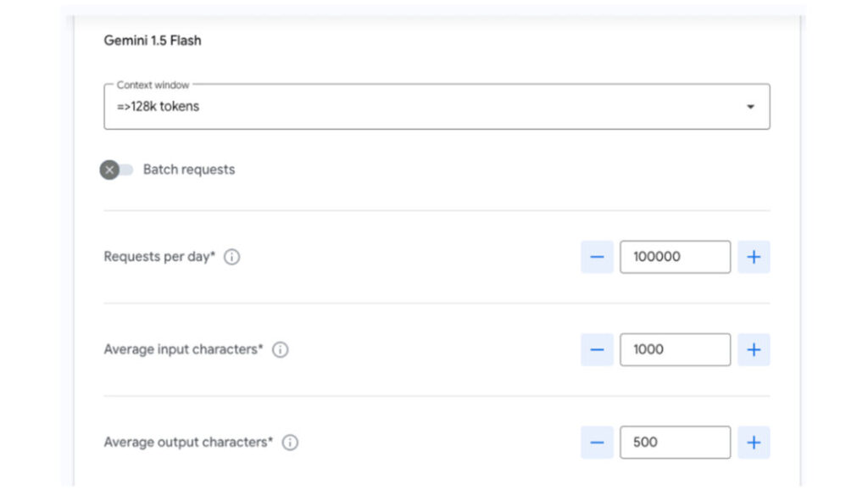The width and height of the screenshot is (868, 496).
Task: Focus the Average input characters value field
Action: tap(675, 349)
